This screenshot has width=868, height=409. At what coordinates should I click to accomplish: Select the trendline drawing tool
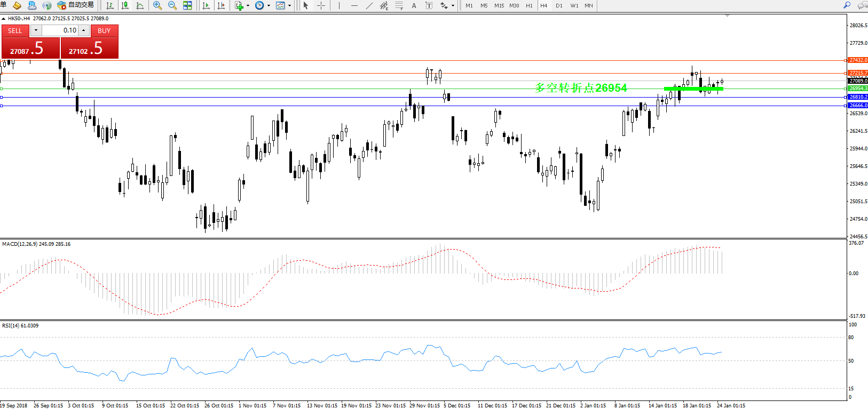tap(369, 5)
